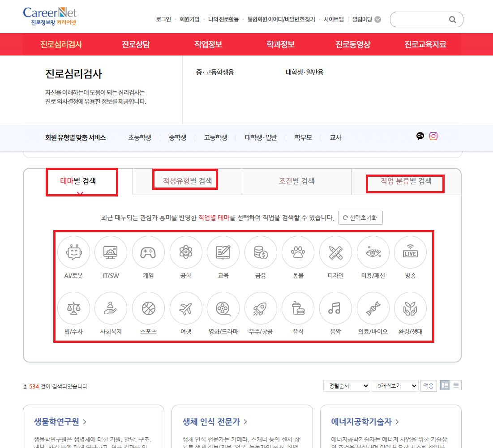The height and width of the screenshot is (448, 493).
Task: Open the 9개씩보기 items-per-page dropdown
Action: coord(395,385)
